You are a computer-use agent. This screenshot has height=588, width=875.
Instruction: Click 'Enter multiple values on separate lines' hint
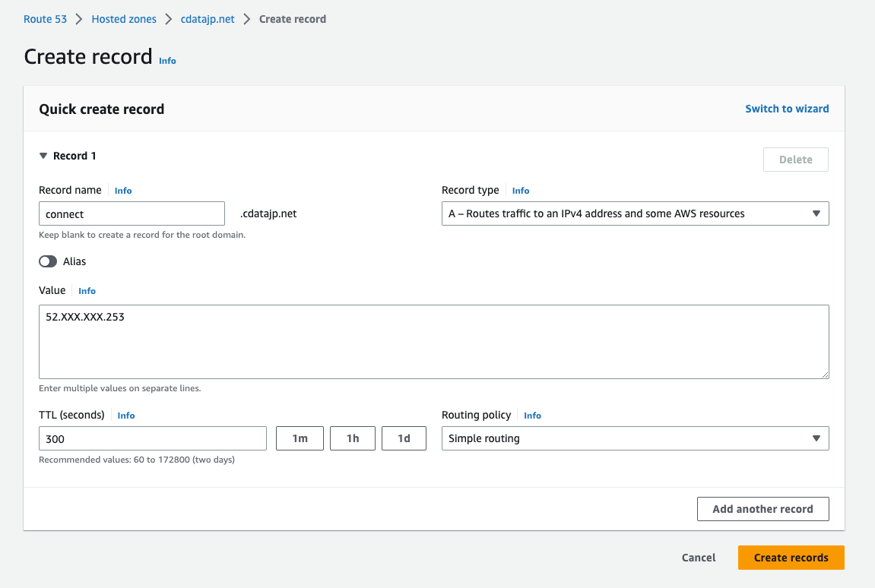[x=120, y=388]
